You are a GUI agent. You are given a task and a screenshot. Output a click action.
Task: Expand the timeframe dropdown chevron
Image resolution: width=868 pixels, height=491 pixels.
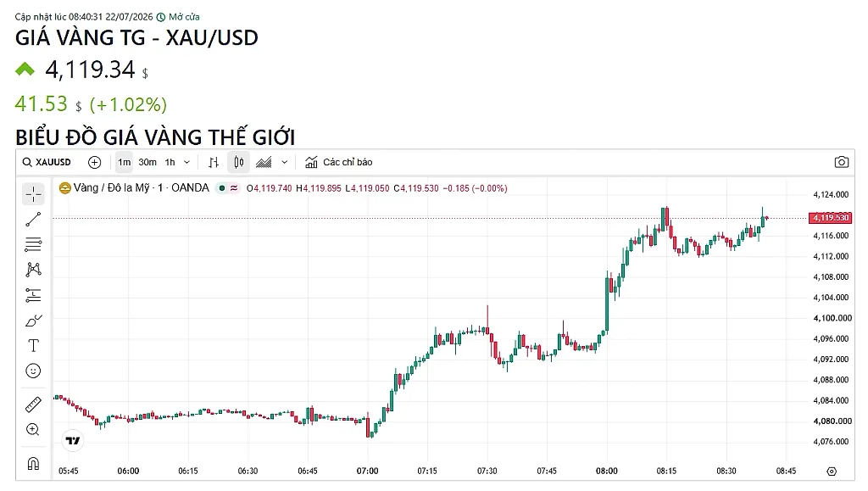186,162
